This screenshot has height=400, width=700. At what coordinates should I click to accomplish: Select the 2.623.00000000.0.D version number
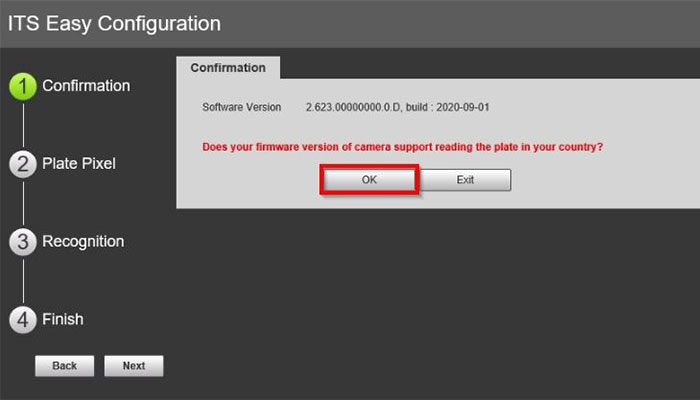coord(353,107)
